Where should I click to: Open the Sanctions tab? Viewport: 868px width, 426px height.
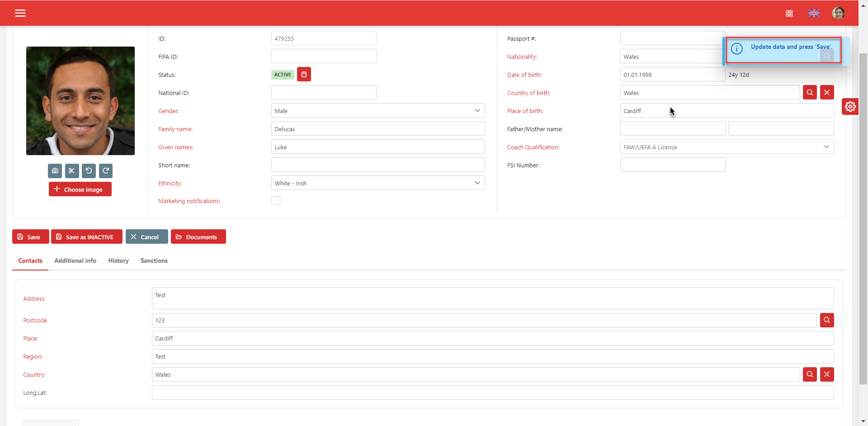pyautogui.click(x=154, y=261)
